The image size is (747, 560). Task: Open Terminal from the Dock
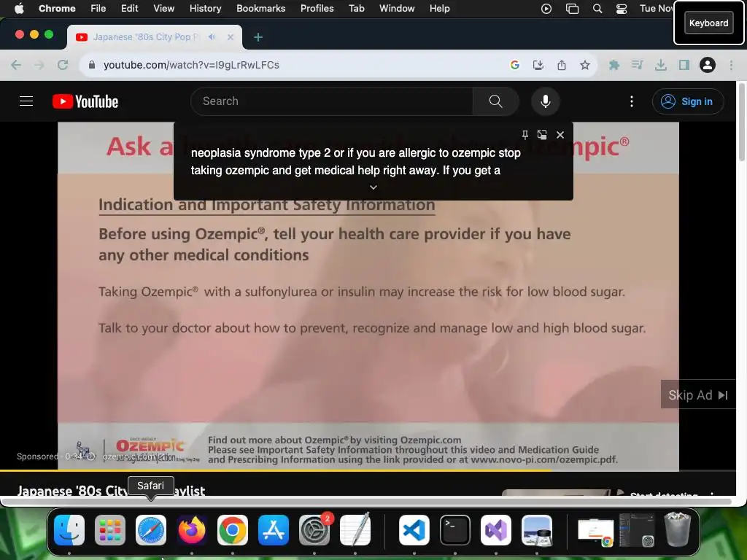pyautogui.click(x=455, y=530)
